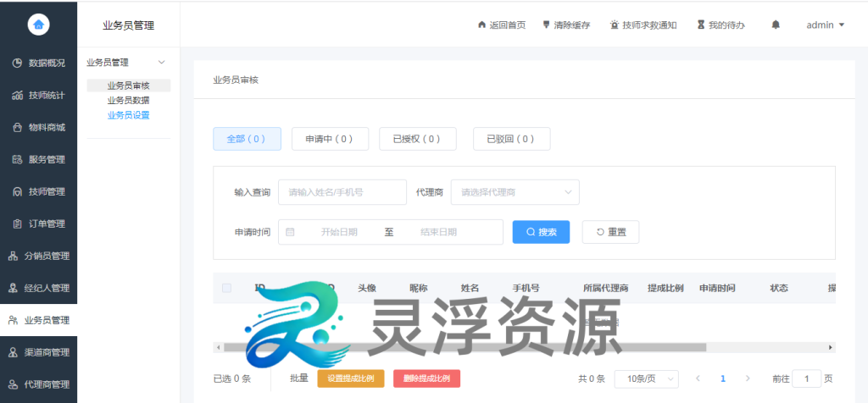Open the 10条/页 page size dropdown
The width and height of the screenshot is (868, 403).
pos(647,378)
